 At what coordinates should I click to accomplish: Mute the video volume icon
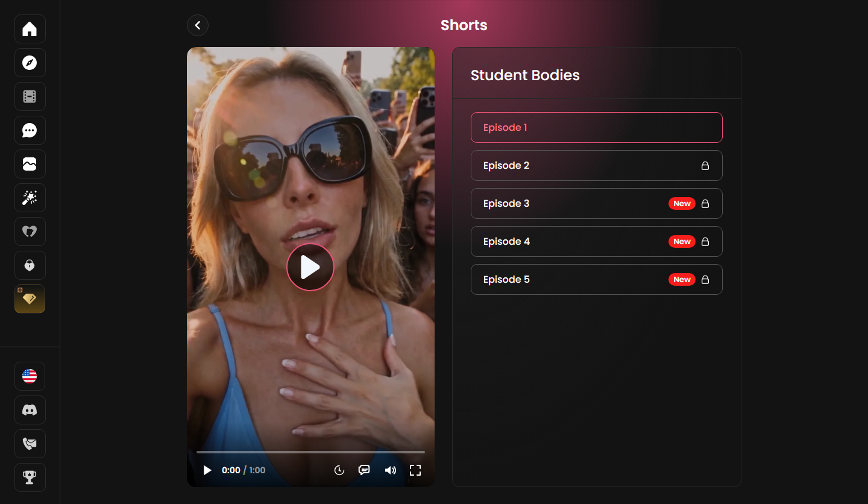pos(391,470)
